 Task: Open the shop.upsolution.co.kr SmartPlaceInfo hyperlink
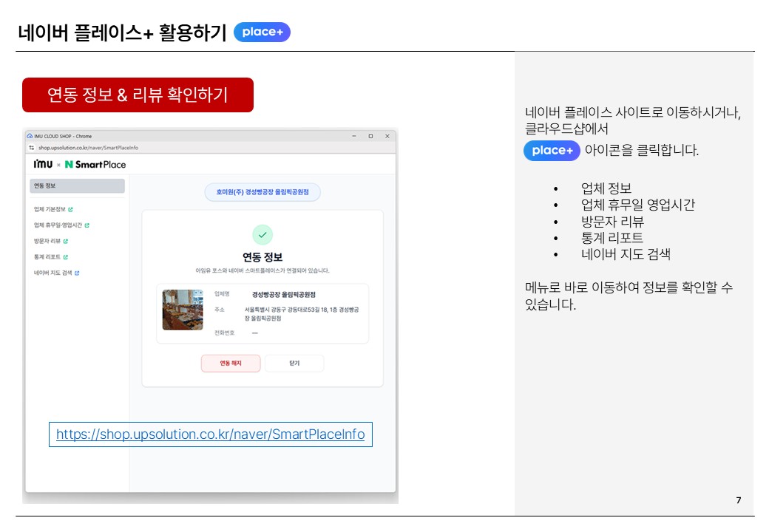(x=210, y=434)
